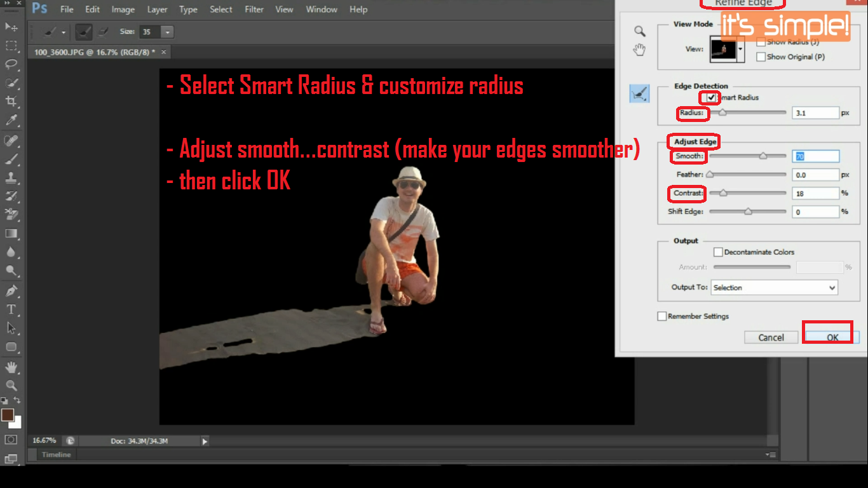Image resolution: width=868 pixels, height=488 pixels.
Task: Select the History Brush tool
Action: pos(11,196)
